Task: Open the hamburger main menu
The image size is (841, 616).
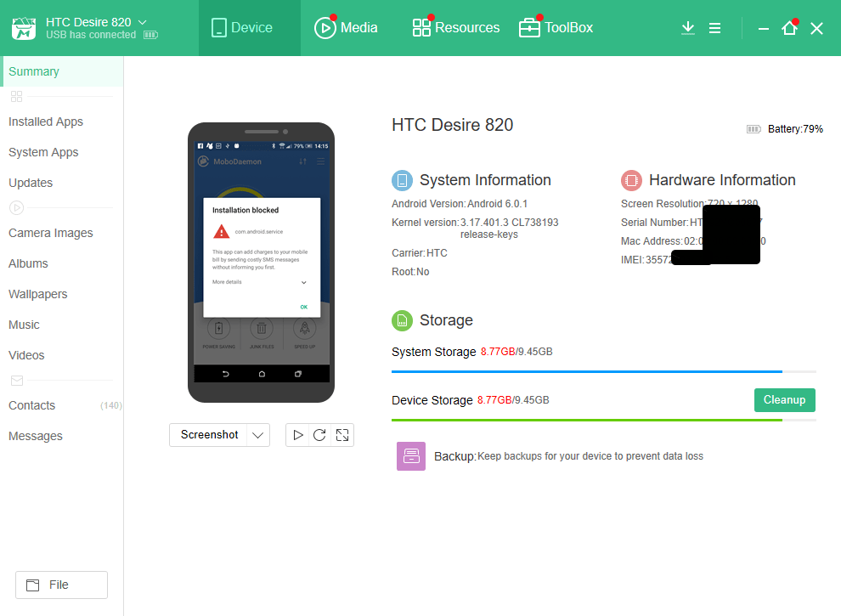Action: [715, 28]
